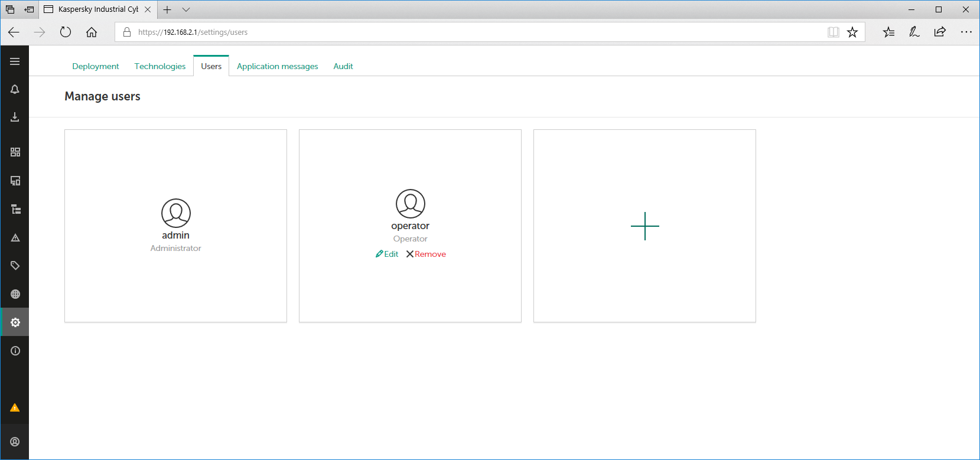Click the orange warning status icon
Image resolution: width=980 pixels, height=460 pixels.
(15, 408)
